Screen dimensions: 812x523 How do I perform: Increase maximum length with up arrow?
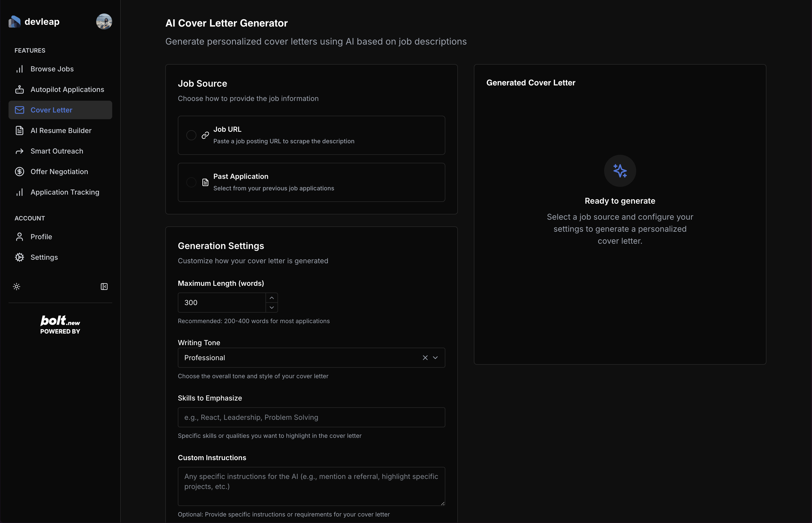(272, 298)
